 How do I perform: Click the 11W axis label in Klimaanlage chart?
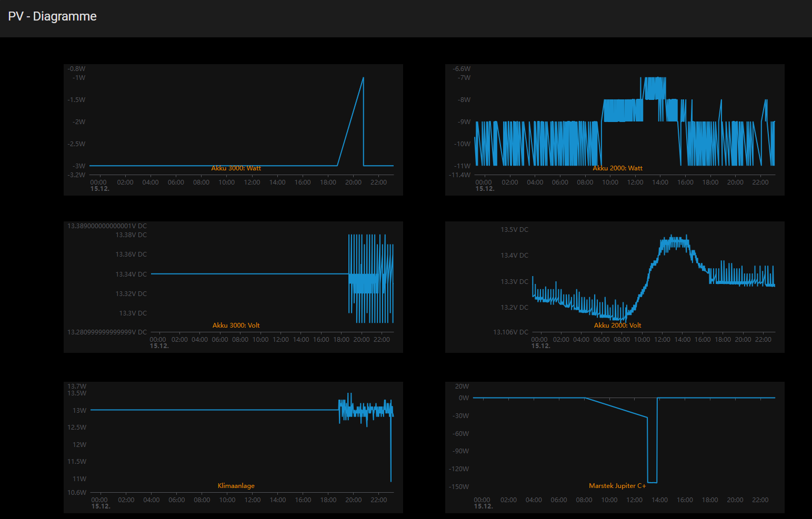[x=79, y=479]
